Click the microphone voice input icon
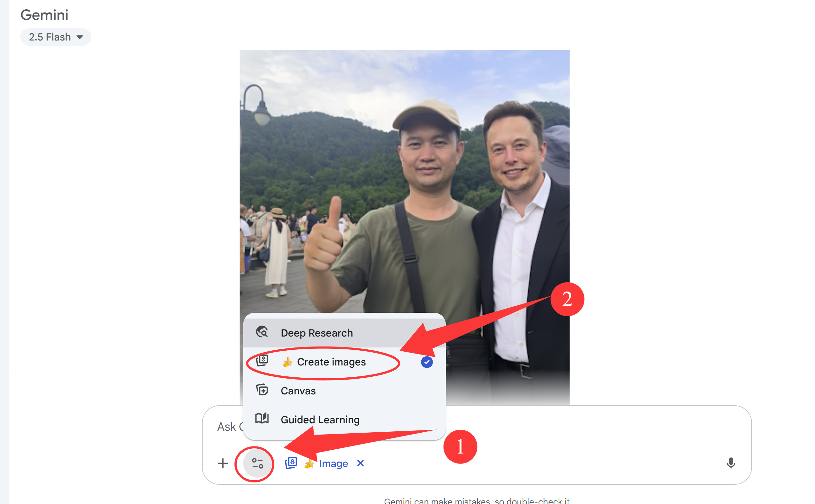The height and width of the screenshot is (504, 815). click(731, 463)
